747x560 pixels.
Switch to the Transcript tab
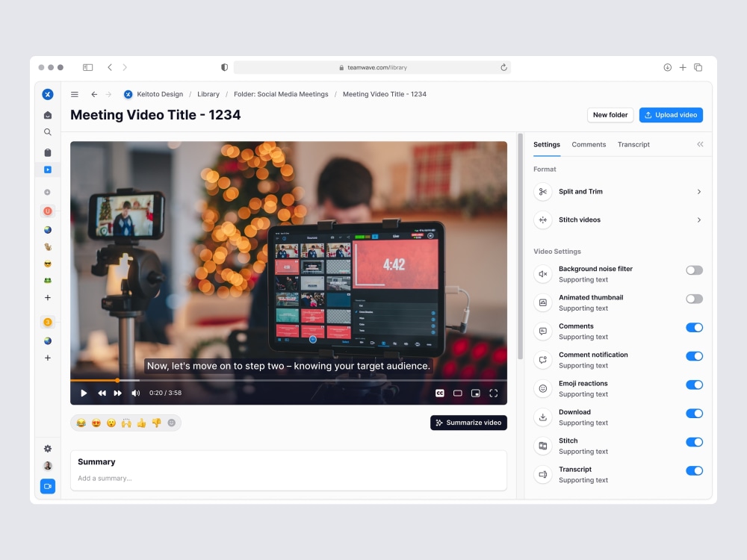[x=633, y=145]
